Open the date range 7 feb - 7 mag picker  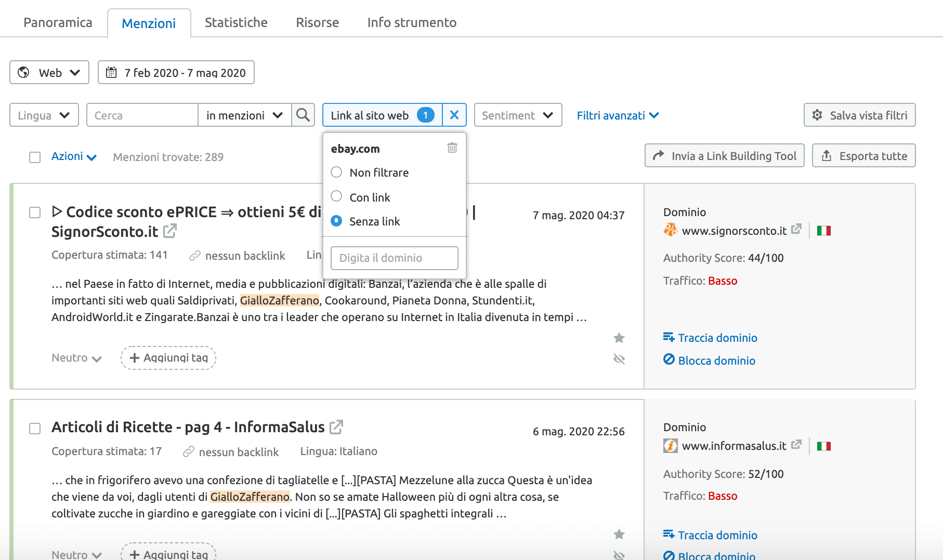click(176, 72)
